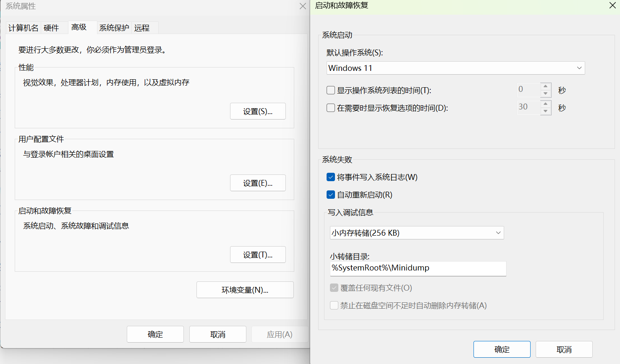Decrease the 显示操作系统列表的时间 spinner value
The image size is (620, 364).
tap(546, 94)
